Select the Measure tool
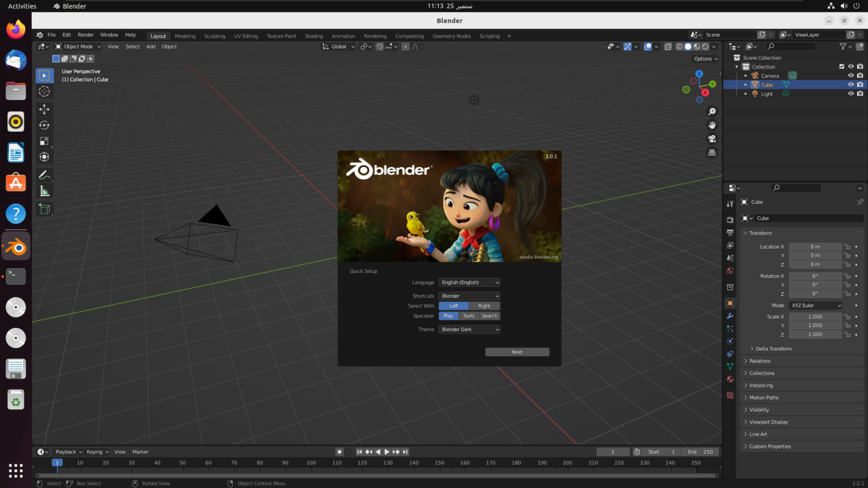The height and width of the screenshot is (488, 868). 44,191
